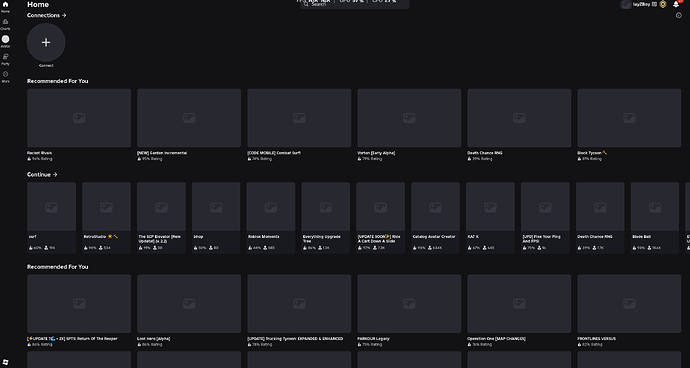
Task: Focus the Search input field
Action: coord(355,4)
